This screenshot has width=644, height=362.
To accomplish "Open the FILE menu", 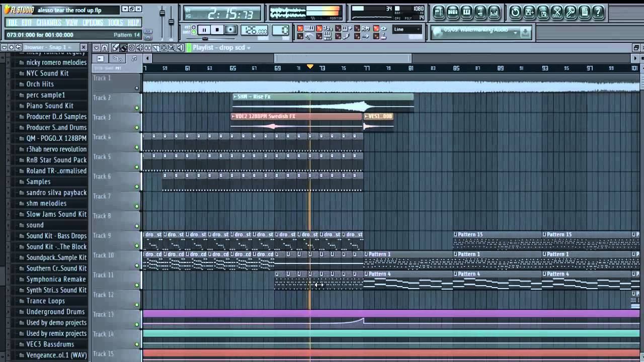I will coord(13,23).
